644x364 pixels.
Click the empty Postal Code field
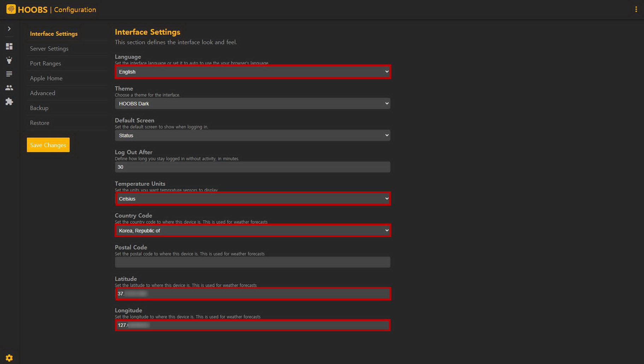coord(253,262)
